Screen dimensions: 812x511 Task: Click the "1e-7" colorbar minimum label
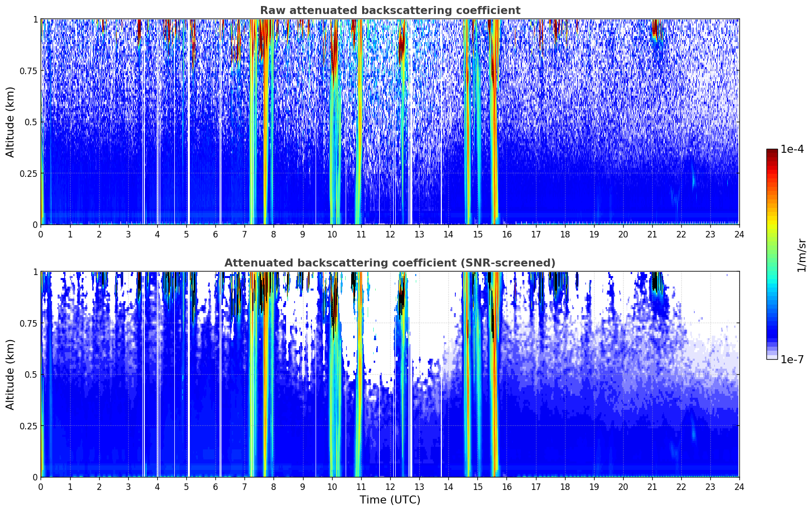tap(792, 360)
